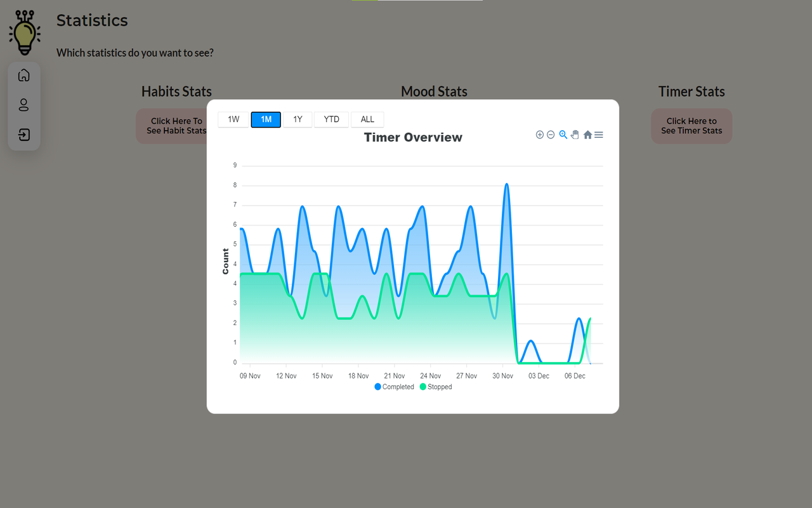Open the user profile sidebar icon
The height and width of the screenshot is (508, 812).
(24, 105)
